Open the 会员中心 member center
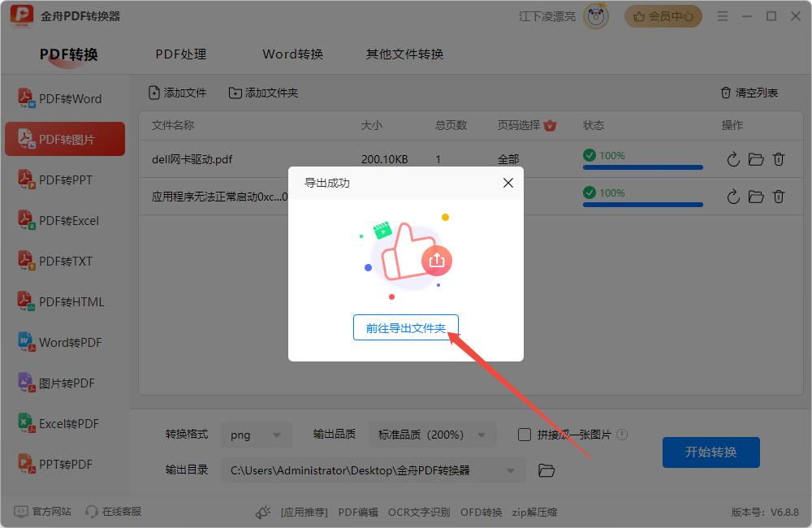812x528 pixels. point(663,16)
